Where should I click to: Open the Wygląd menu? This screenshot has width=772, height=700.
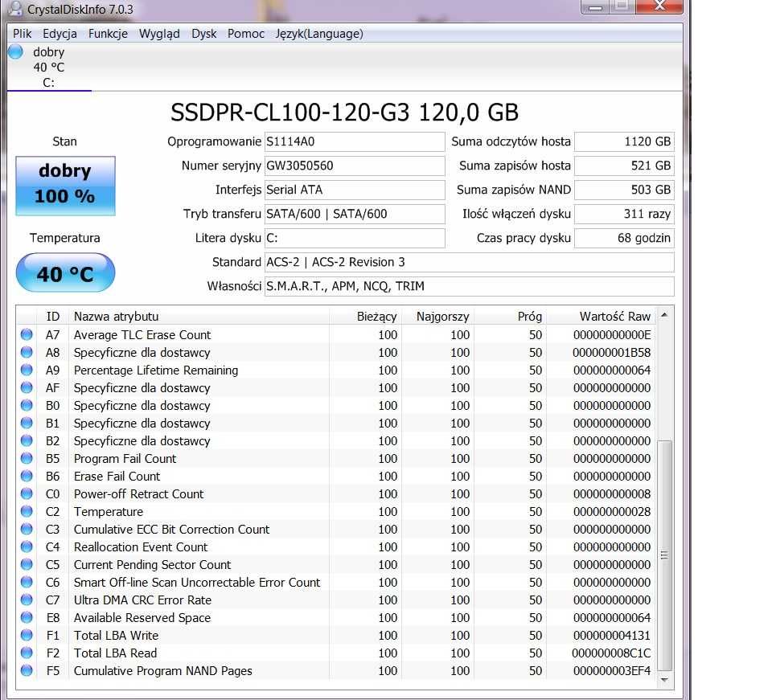coord(159,34)
